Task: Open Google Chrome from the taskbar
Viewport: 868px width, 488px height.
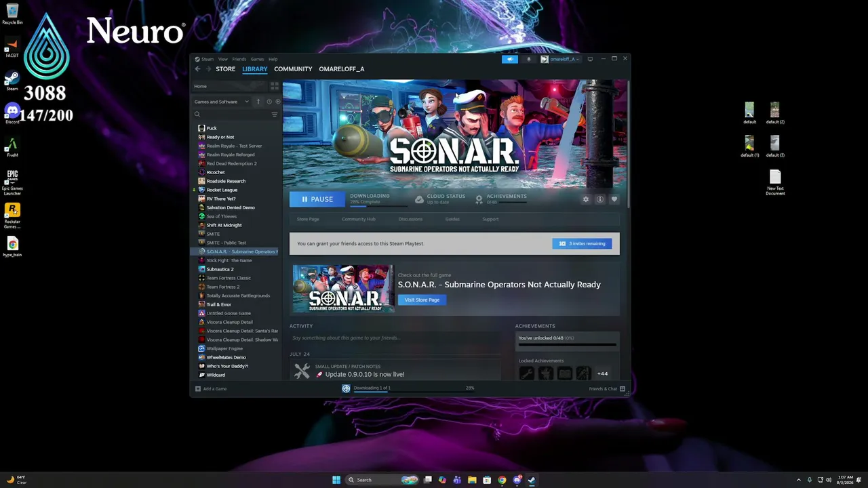Action: pos(502,480)
